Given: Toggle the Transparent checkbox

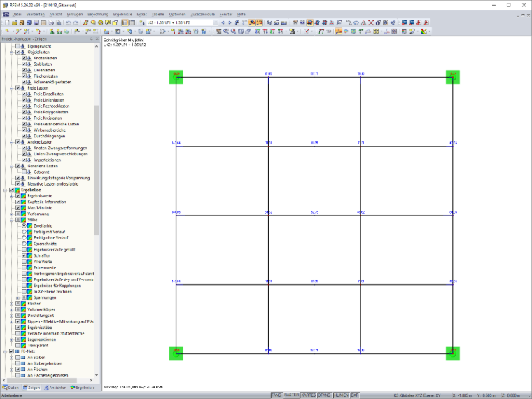Looking at the screenshot, I should 18,345.
